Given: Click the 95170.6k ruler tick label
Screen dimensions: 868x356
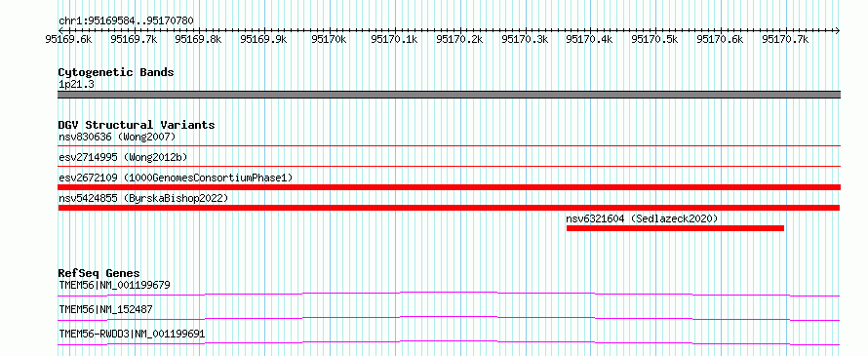Looking at the screenshot, I should [720, 39].
